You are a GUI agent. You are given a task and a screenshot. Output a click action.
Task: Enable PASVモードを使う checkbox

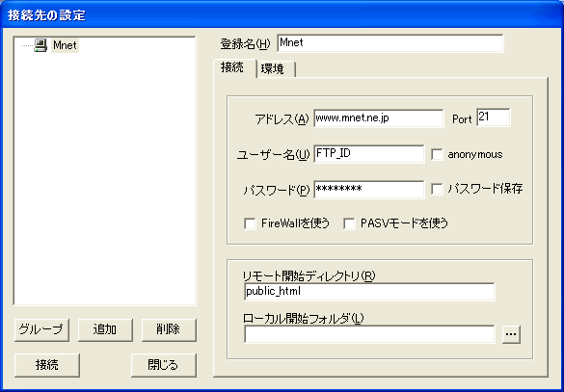[x=349, y=223]
